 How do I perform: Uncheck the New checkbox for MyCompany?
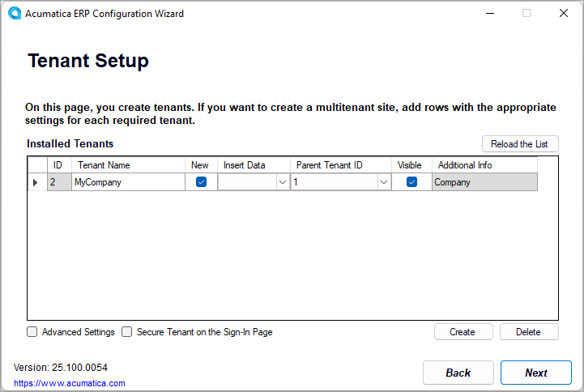tap(201, 182)
